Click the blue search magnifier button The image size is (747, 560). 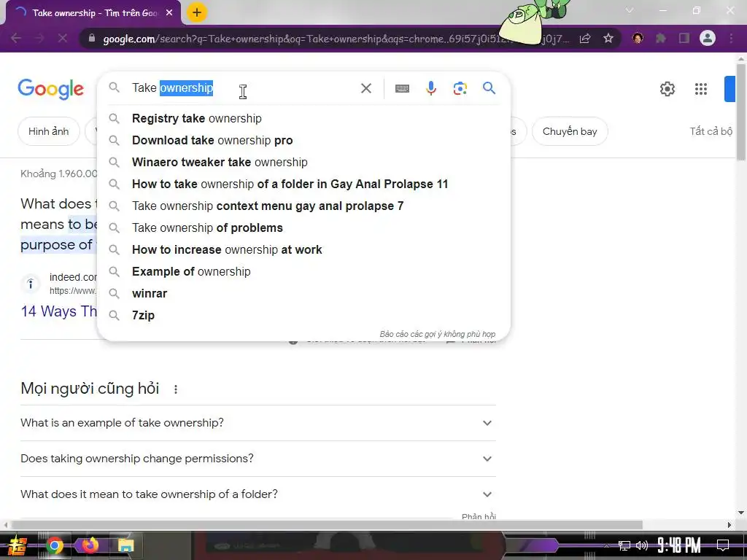click(x=489, y=87)
